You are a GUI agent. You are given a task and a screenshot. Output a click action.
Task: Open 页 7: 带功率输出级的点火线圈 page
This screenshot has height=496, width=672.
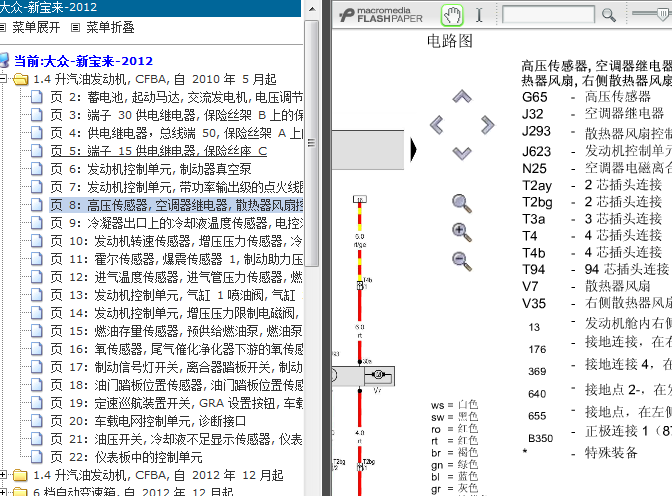click(177, 187)
